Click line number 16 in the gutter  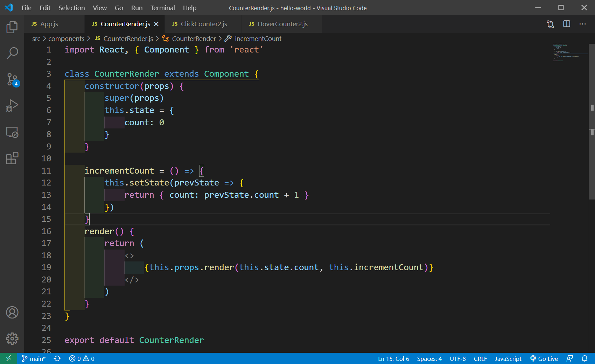(46, 231)
